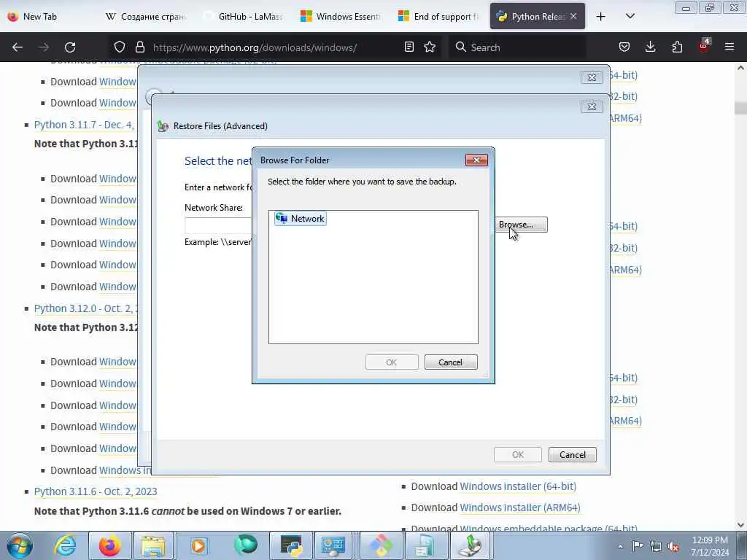Click Cancel in Browse For Folder dialog
The width and height of the screenshot is (747, 560).
(x=450, y=362)
